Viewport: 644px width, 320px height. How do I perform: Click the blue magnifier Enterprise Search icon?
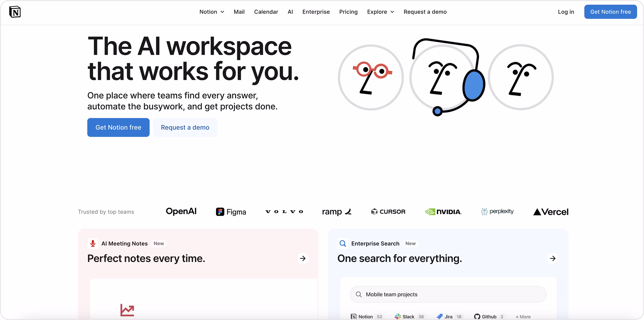343,243
